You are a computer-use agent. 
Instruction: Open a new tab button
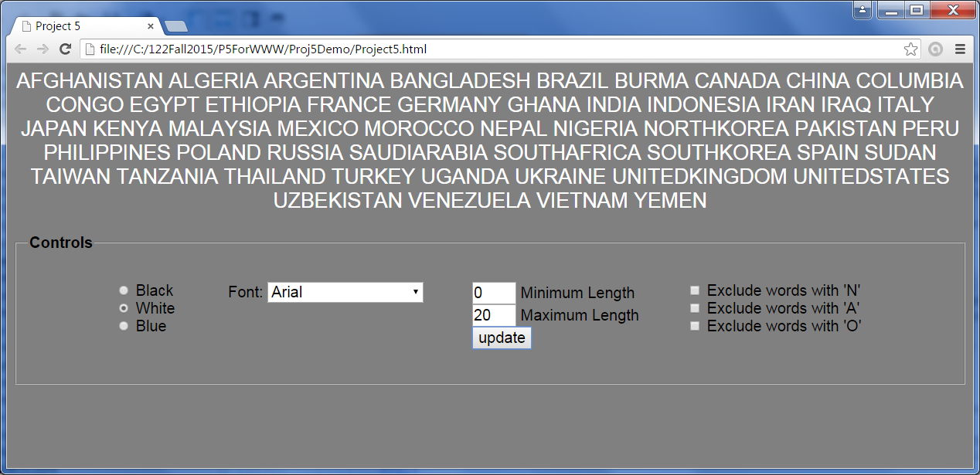coord(176,27)
